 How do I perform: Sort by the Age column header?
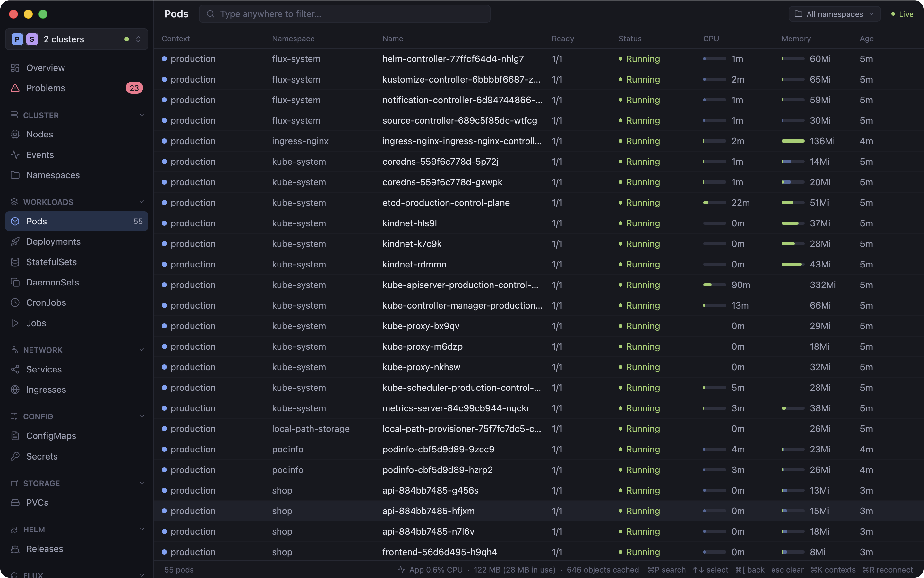(x=866, y=39)
